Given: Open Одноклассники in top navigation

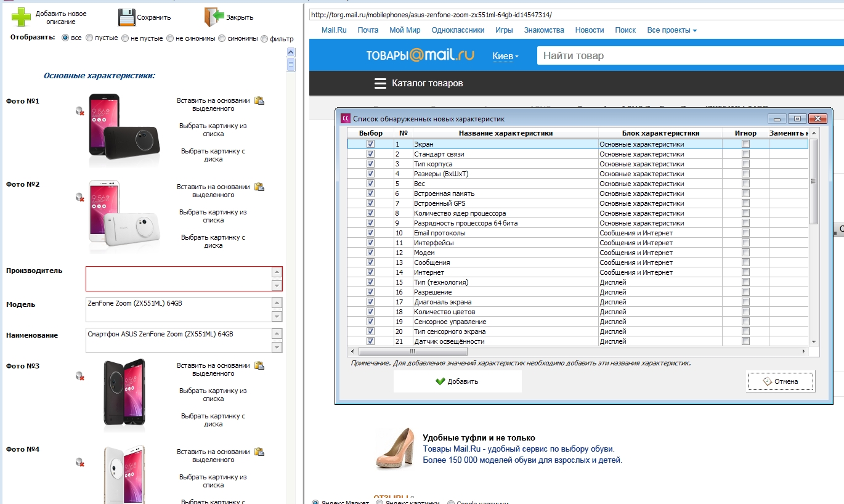Looking at the screenshot, I should pyautogui.click(x=457, y=30).
